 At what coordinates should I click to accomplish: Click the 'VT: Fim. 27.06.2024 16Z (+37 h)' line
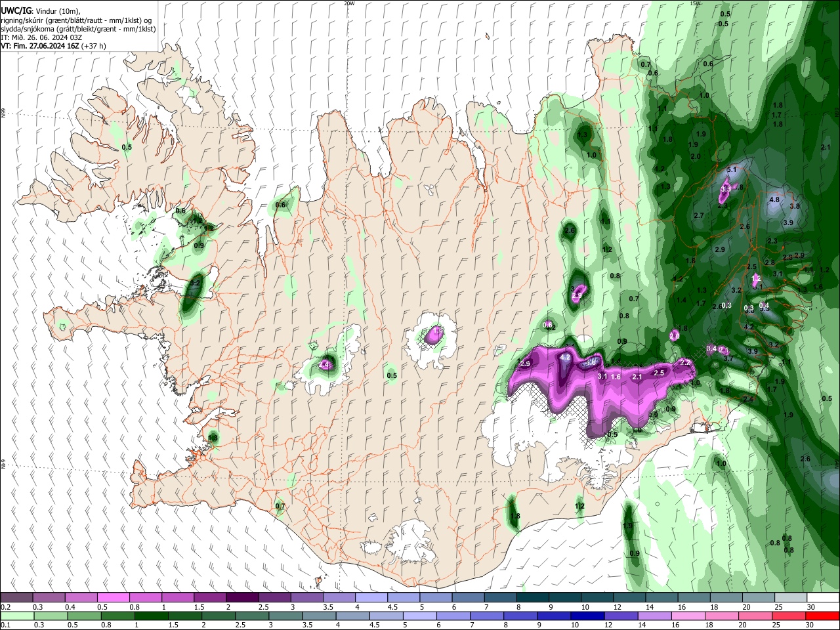pos(53,46)
